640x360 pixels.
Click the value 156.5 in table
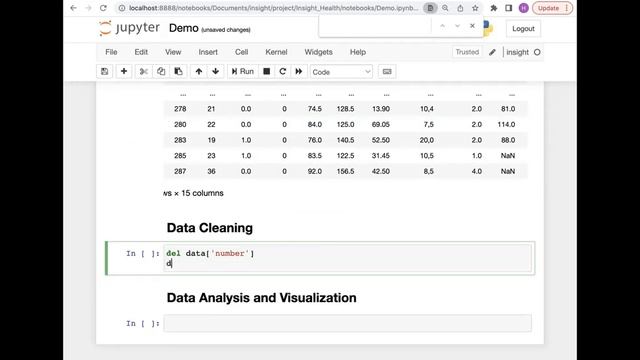pyautogui.click(x=345, y=171)
